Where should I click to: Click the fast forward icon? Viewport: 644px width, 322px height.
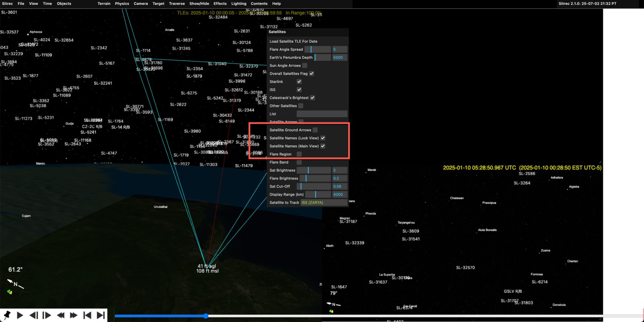pos(74,315)
